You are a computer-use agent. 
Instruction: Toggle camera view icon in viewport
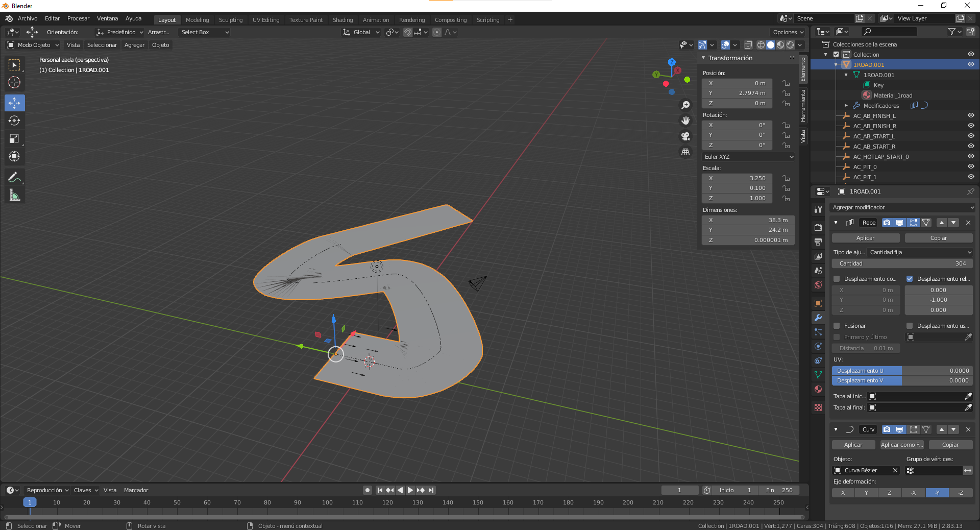point(685,136)
